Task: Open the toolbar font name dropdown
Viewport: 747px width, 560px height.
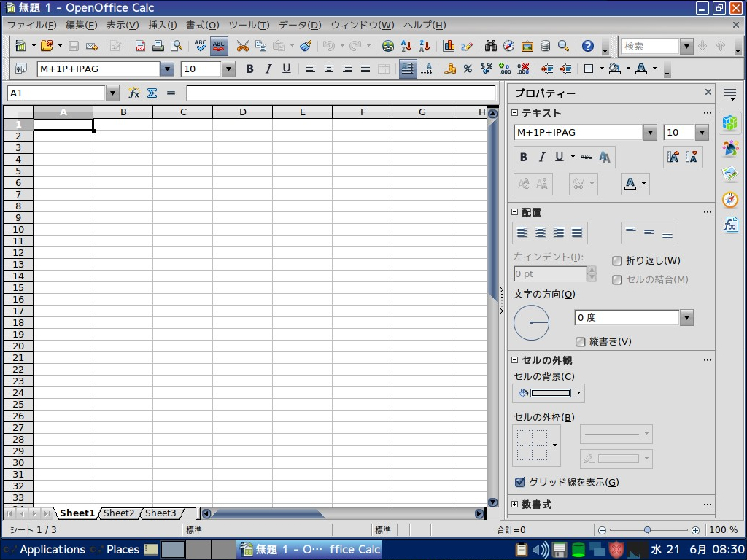Action: 167,69
